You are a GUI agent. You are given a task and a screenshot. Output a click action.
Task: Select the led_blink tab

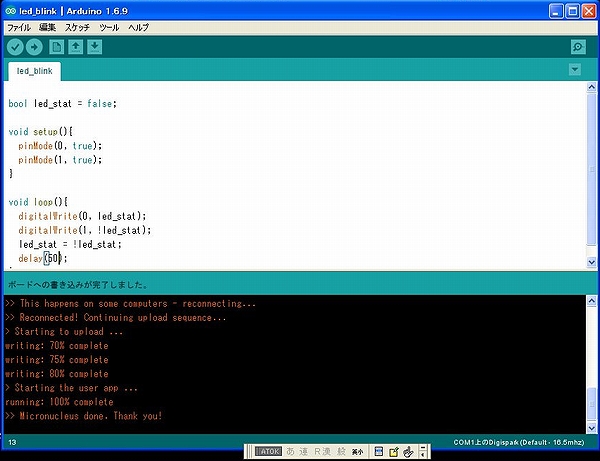tap(34, 71)
